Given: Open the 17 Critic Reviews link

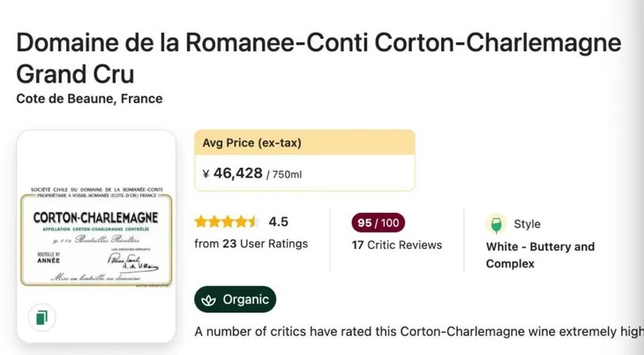Looking at the screenshot, I should pos(396,245).
